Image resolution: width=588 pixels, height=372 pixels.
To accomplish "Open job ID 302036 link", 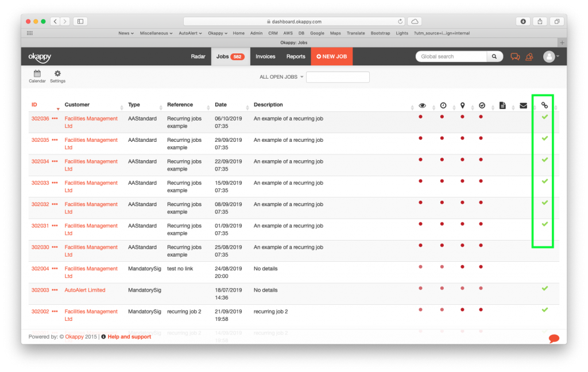I will click(40, 118).
